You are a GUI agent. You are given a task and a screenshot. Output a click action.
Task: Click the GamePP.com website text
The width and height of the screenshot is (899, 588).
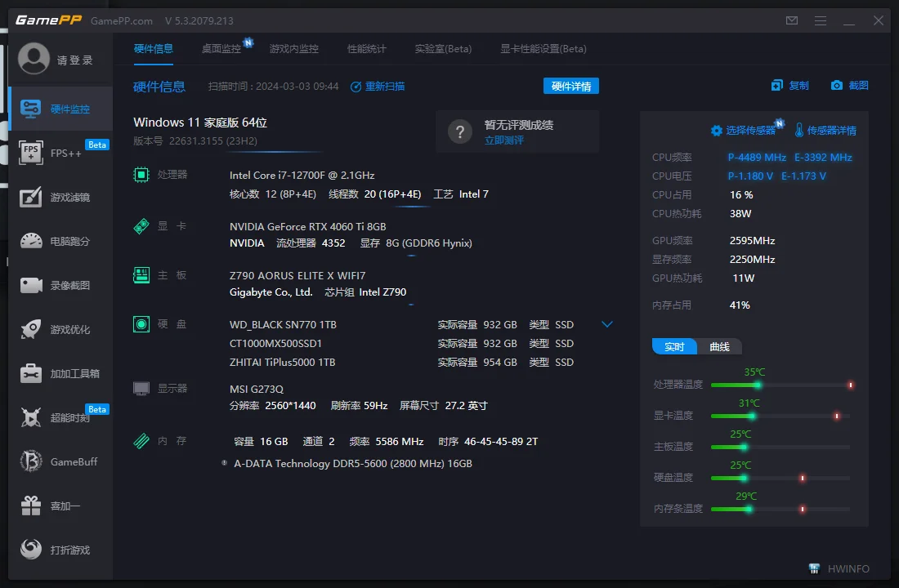122,20
